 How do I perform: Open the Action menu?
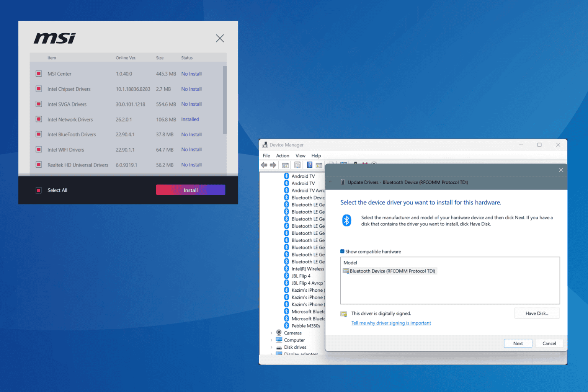point(283,156)
